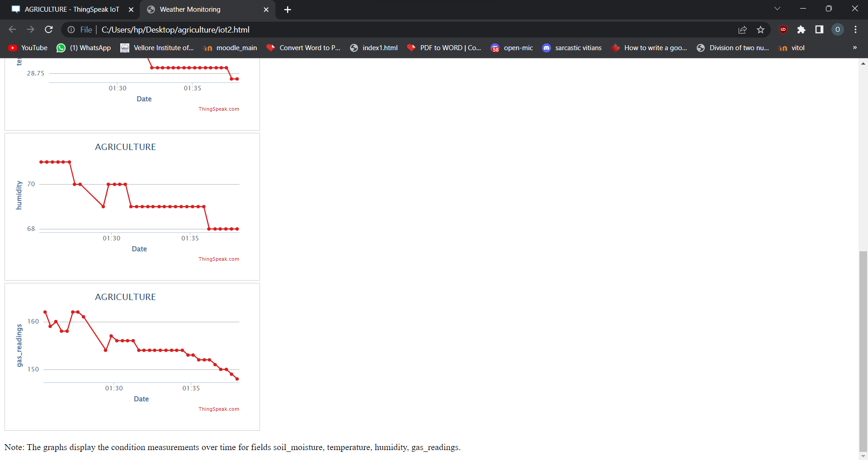868x460 pixels.
Task: Bookmark this tab with the star icon
Action: coord(760,30)
